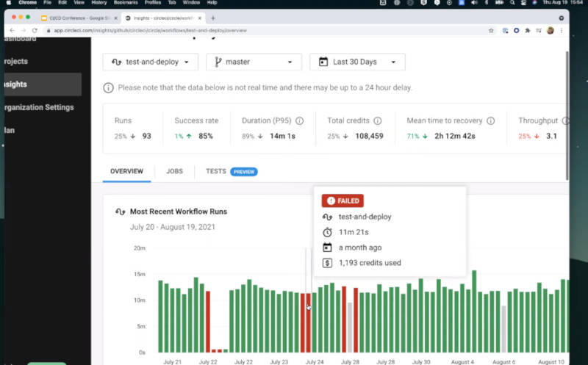This screenshot has width=588, height=365.
Task: Click the FAILED status badge in tooltip
Action: pos(343,201)
